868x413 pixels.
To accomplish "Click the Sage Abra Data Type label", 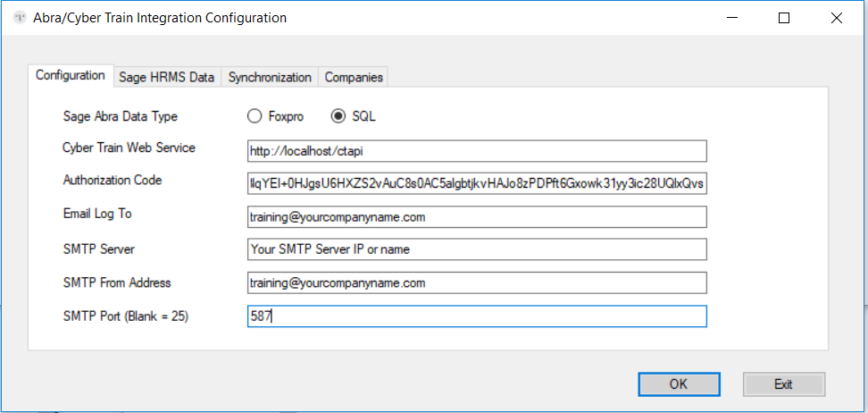I will coord(121,116).
